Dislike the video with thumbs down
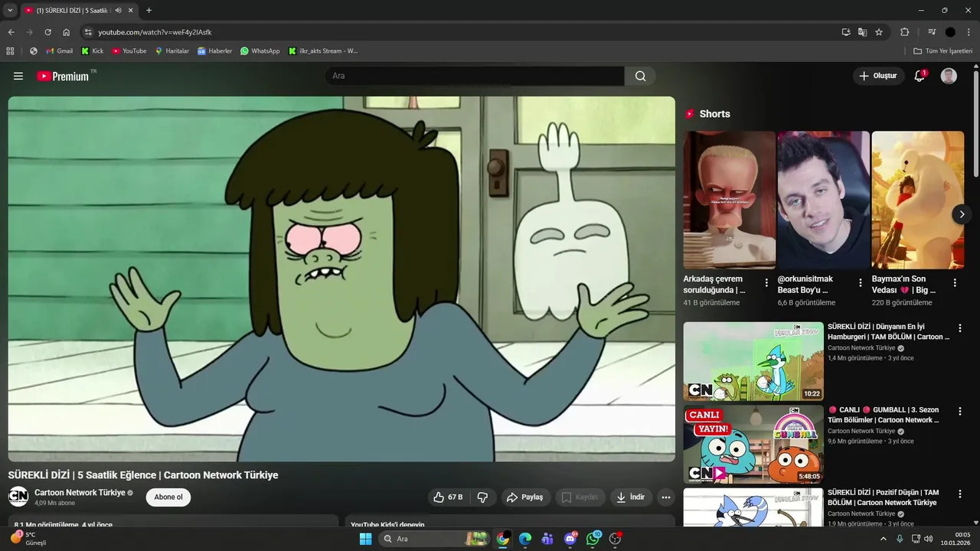 coord(482,497)
